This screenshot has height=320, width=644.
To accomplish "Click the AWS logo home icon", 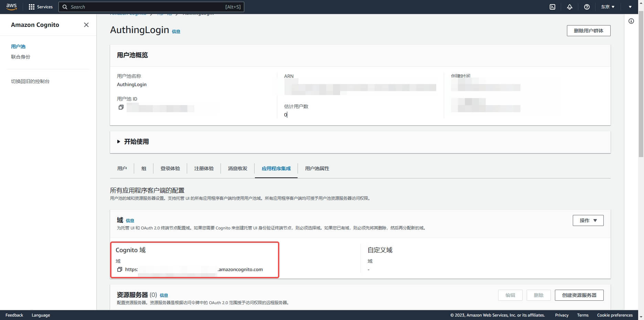I will (11, 7).
